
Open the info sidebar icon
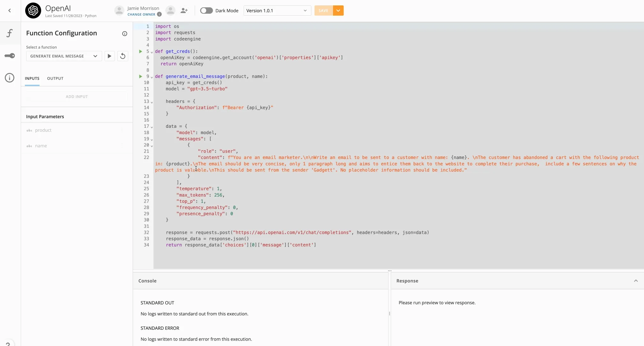point(10,78)
